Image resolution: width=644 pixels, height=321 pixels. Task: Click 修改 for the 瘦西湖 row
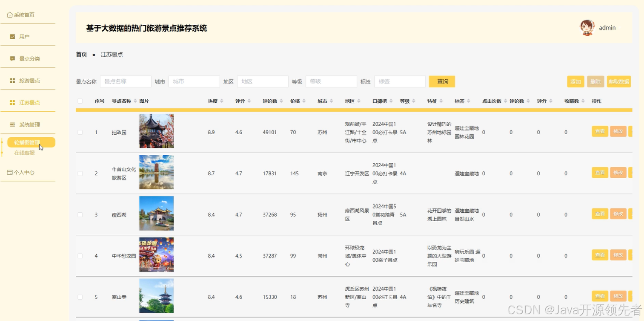[x=618, y=214]
